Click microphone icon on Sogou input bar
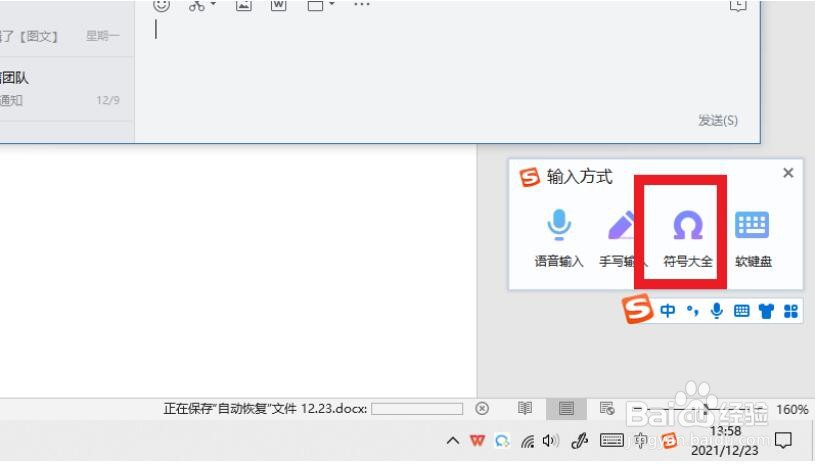Image resolution: width=815 pixels, height=468 pixels. pyautogui.click(x=717, y=311)
